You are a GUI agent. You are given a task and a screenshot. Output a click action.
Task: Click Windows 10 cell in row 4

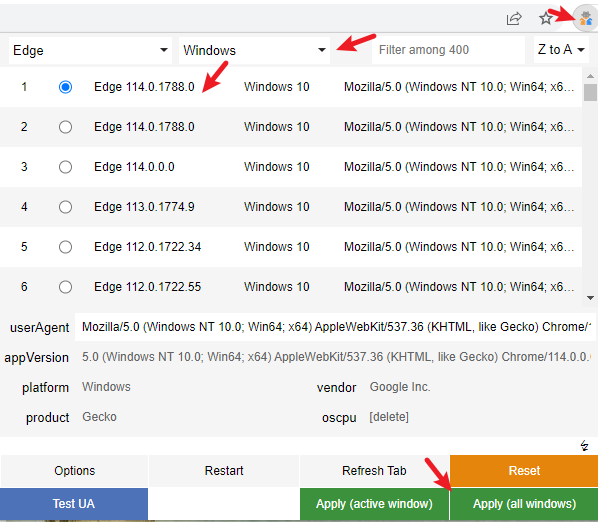[x=276, y=207]
